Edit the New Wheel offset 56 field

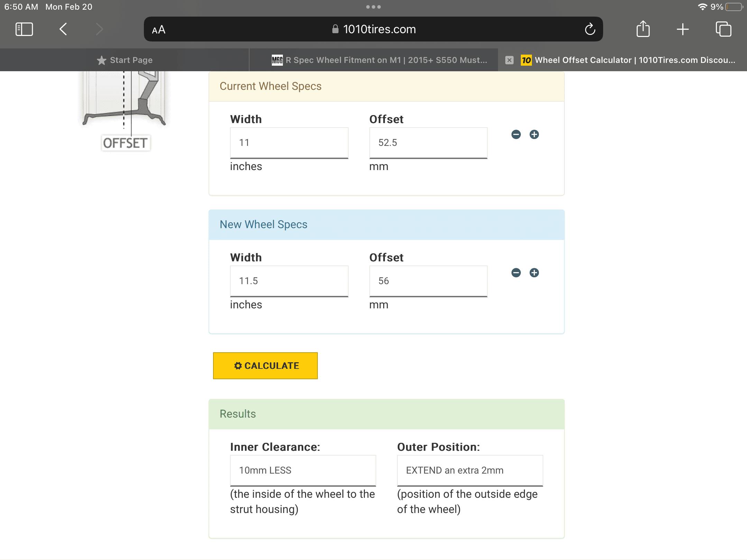[428, 281]
